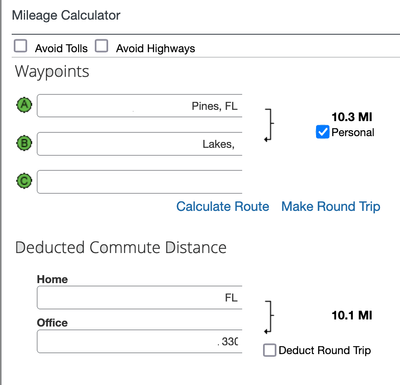Click the bracket arrow linking Home and Office
This screenshot has height=385, width=400.
(269, 317)
